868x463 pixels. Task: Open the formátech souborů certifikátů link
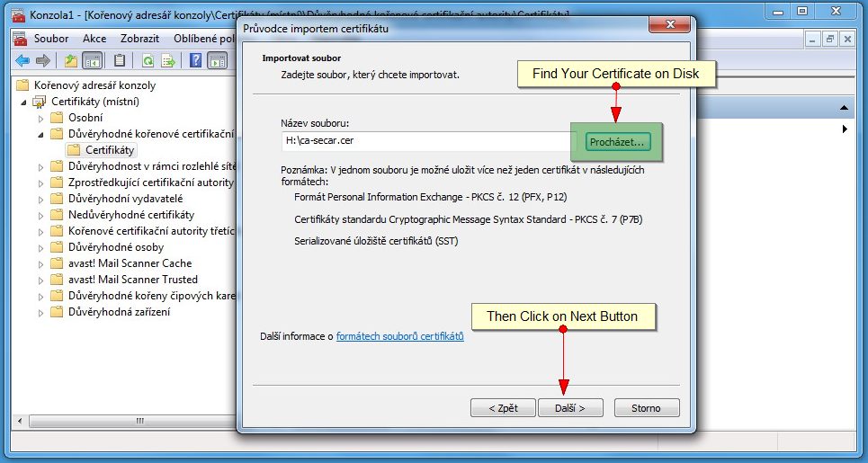(399, 336)
